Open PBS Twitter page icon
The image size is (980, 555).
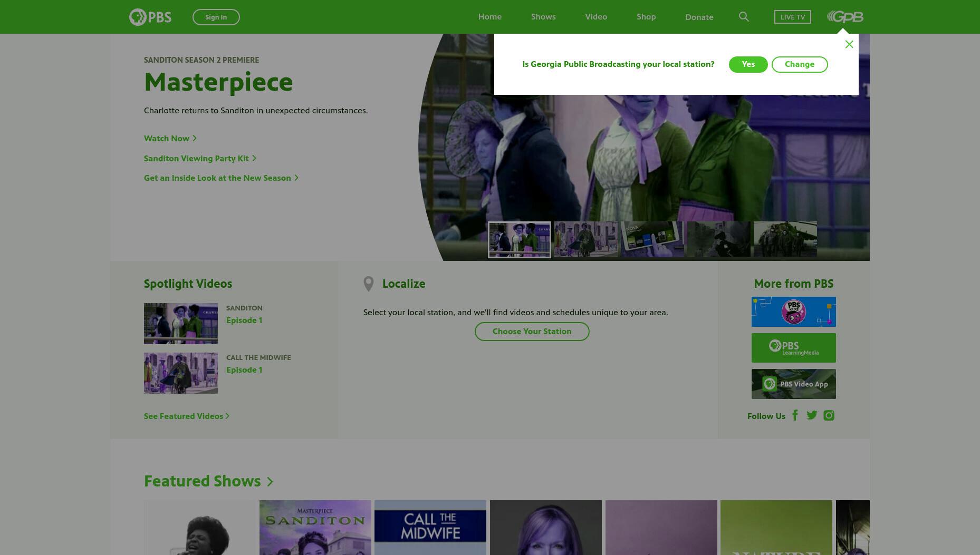point(812,415)
